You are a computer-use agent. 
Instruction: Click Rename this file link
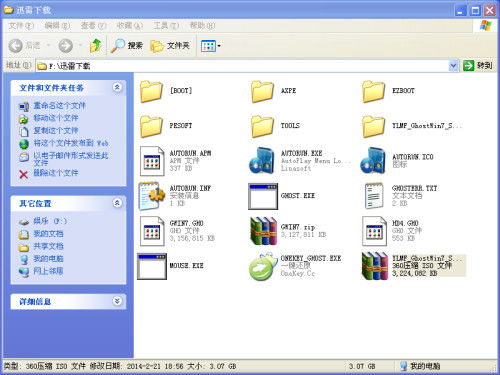pos(59,106)
